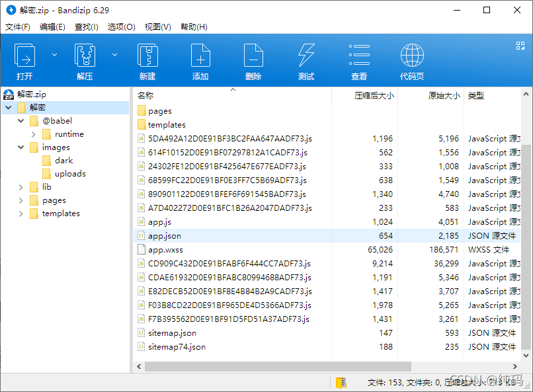Click the toolbar layout grid icon
The image size is (533, 392).
pos(520,46)
